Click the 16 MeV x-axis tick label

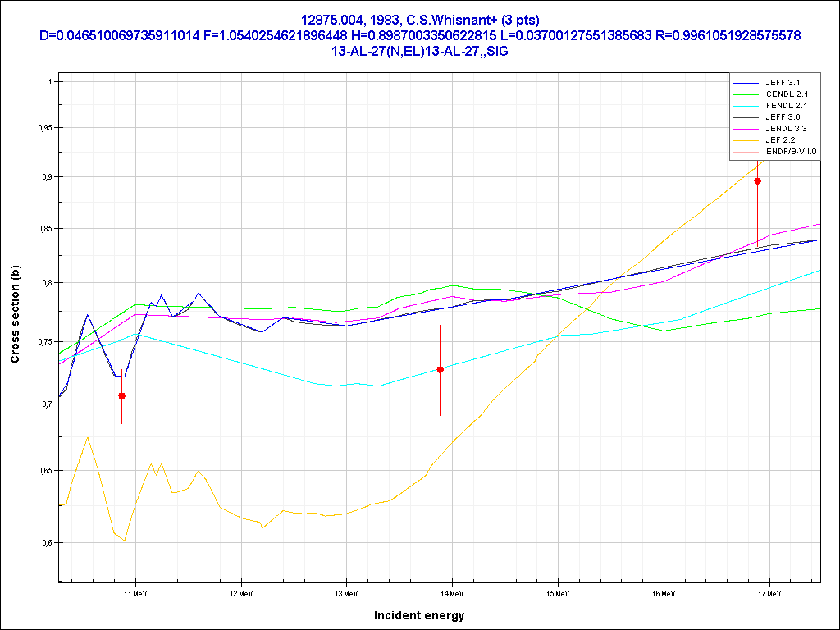point(664,592)
